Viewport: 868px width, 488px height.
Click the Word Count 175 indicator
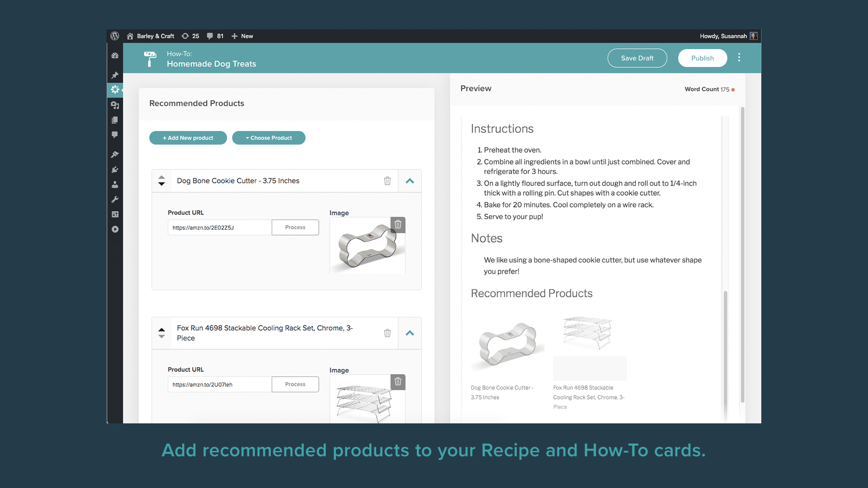point(709,89)
